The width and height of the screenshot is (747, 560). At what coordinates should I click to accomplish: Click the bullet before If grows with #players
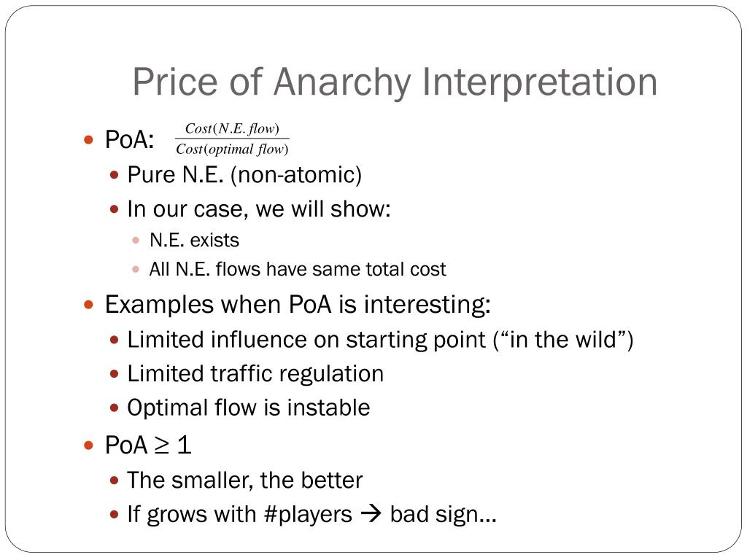pyautogui.click(x=113, y=514)
